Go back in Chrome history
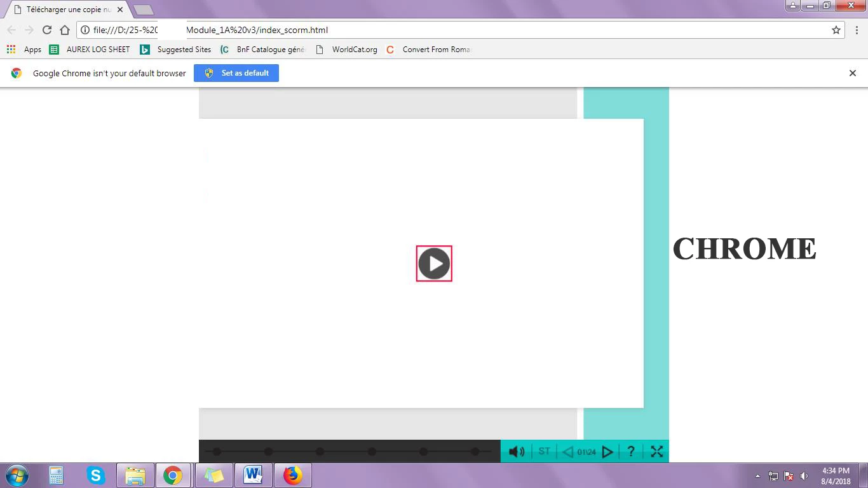Image resolution: width=868 pixels, height=488 pixels. [11, 30]
